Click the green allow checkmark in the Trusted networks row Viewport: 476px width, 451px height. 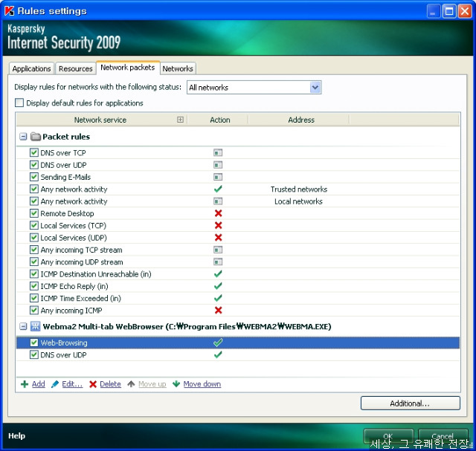tap(218, 189)
